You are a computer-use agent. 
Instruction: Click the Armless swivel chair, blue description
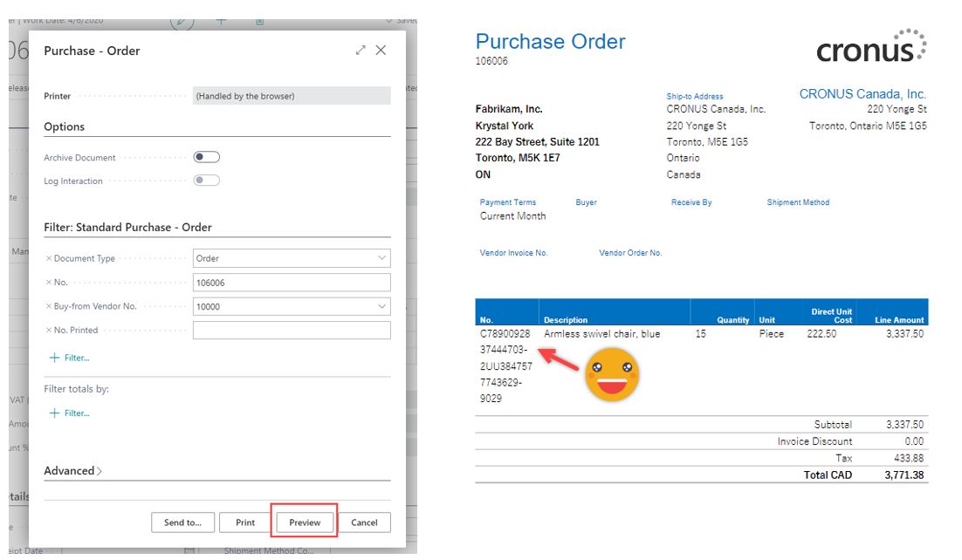click(x=601, y=334)
